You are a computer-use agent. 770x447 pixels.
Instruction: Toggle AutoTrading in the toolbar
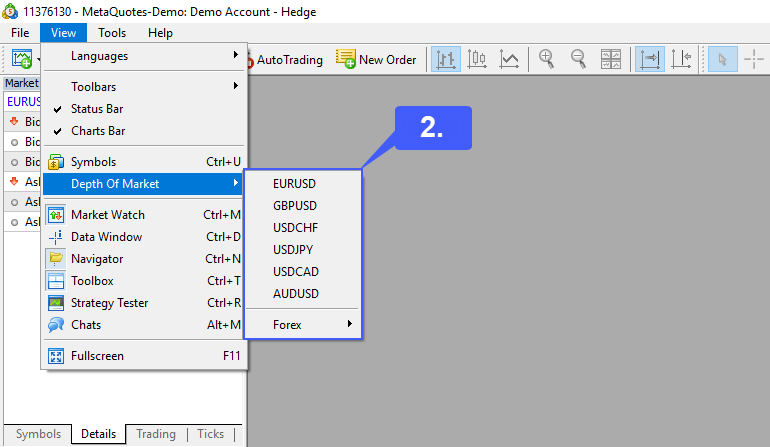pyautogui.click(x=285, y=60)
